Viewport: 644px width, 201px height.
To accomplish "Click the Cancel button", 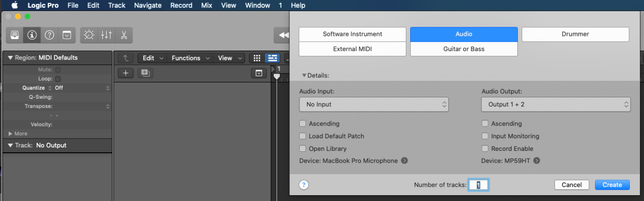I will click(x=572, y=185).
